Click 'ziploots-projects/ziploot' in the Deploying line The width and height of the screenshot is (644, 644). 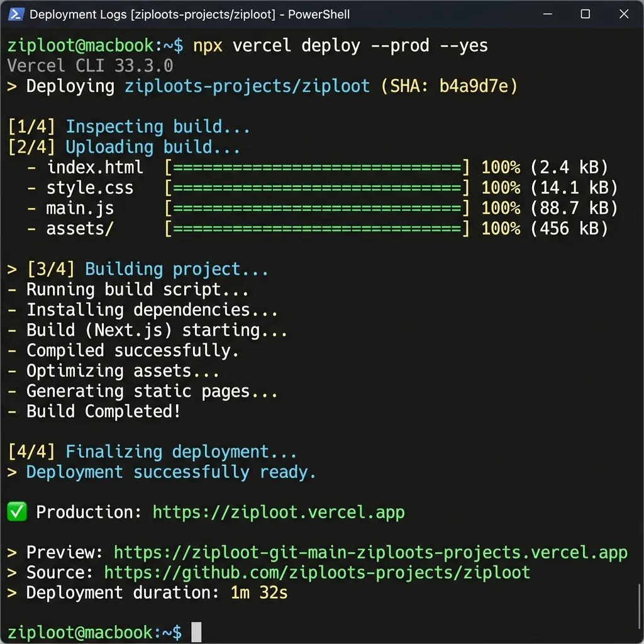click(x=247, y=86)
